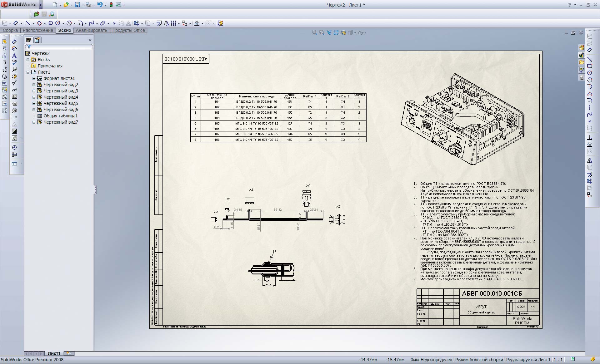Open dropdown arrow next to Options icon
The width and height of the screenshot is (600, 364).
[124, 5]
